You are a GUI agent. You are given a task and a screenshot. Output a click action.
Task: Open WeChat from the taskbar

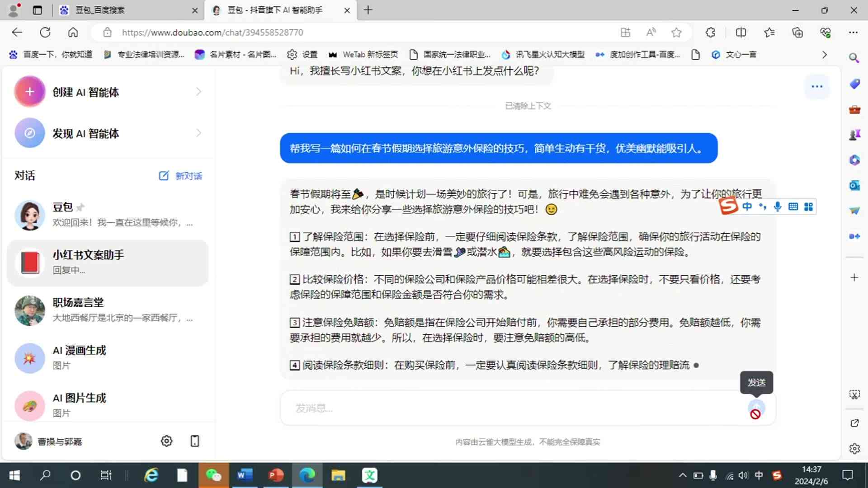[213, 475]
